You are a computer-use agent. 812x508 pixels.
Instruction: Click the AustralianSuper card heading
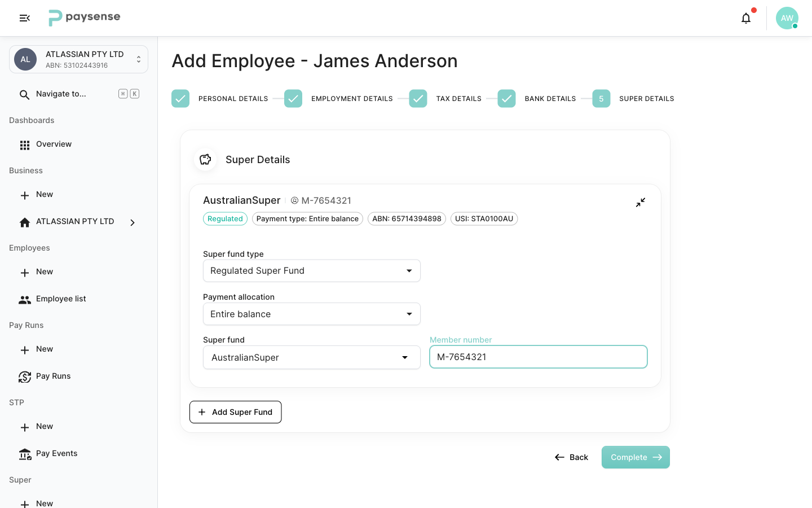pos(242,200)
